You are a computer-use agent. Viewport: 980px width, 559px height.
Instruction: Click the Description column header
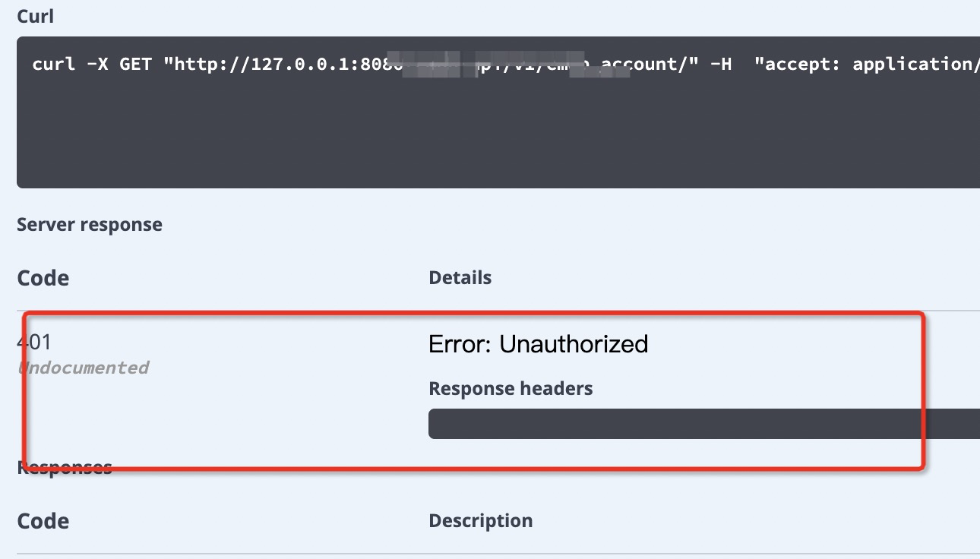480,520
